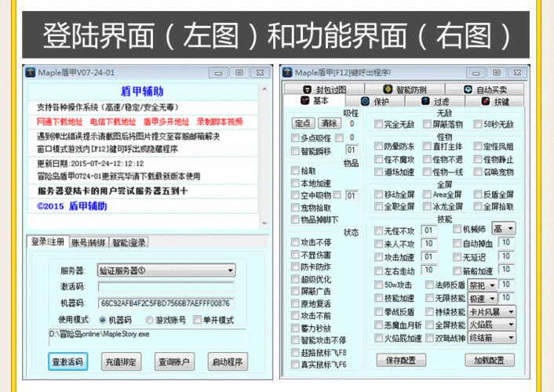Screen dimensions: 554x392
Task: Enable the 全屏拾取 checkbox
Action: [478, 206]
